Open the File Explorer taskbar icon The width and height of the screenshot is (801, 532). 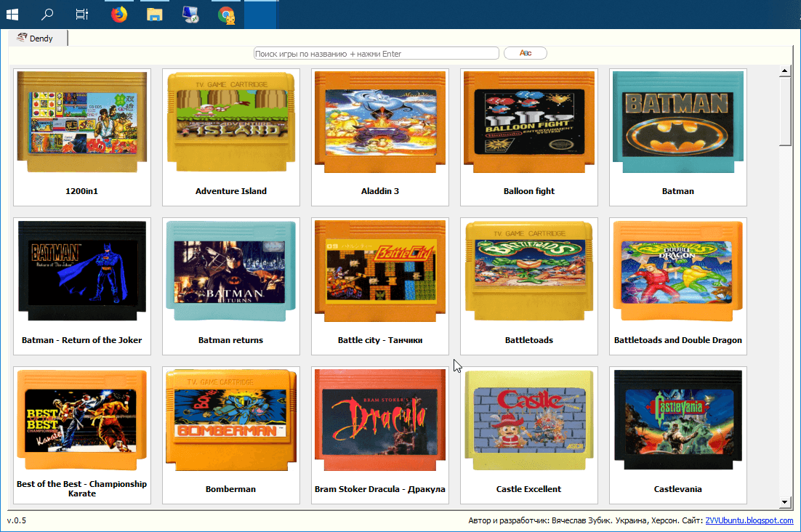pyautogui.click(x=154, y=15)
